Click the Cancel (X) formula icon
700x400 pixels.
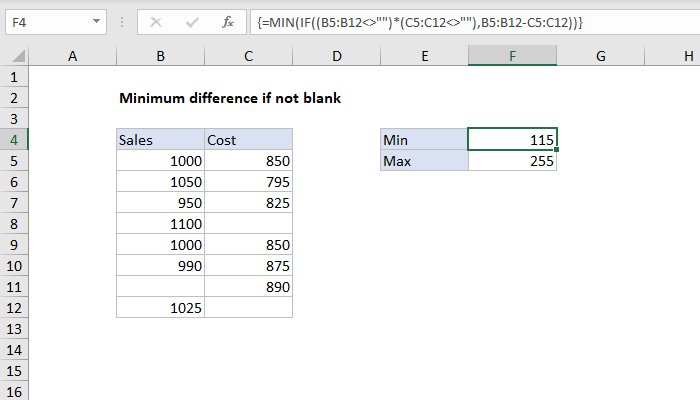tap(156, 22)
